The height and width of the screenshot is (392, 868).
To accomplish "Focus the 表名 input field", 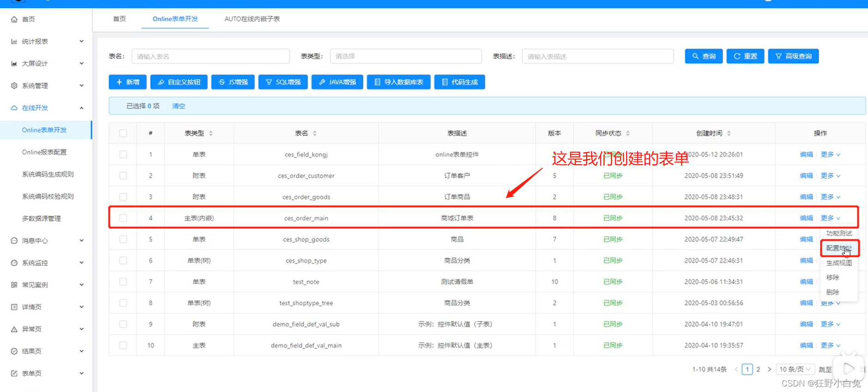I will 211,56.
